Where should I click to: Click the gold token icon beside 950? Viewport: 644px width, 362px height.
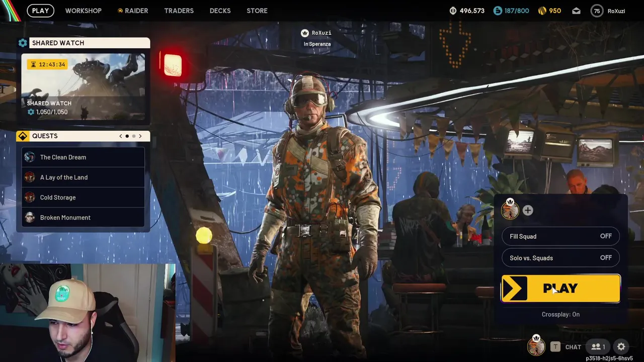pyautogui.click(x=542, y=11)
